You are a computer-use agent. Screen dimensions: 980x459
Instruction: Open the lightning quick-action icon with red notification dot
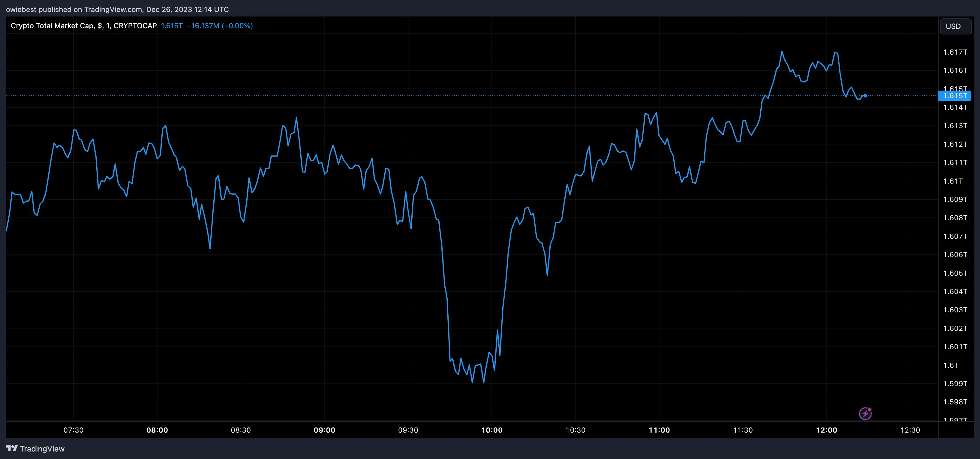[x=865, y=413]
